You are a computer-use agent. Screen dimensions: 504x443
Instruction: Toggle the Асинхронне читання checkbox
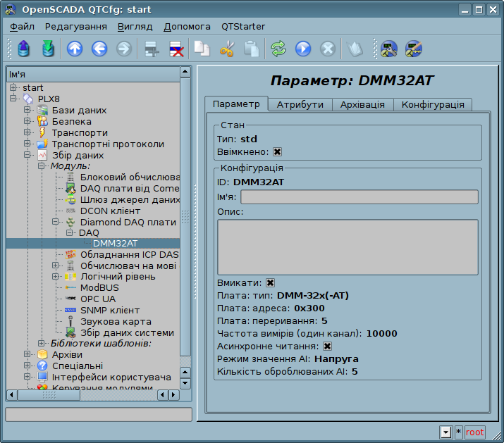coord(327,346)
